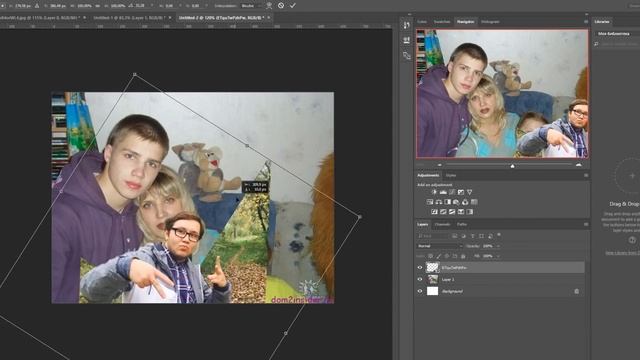
Task: Add a Channel Mixer adjustment
Action: click(x=465, y=202)
